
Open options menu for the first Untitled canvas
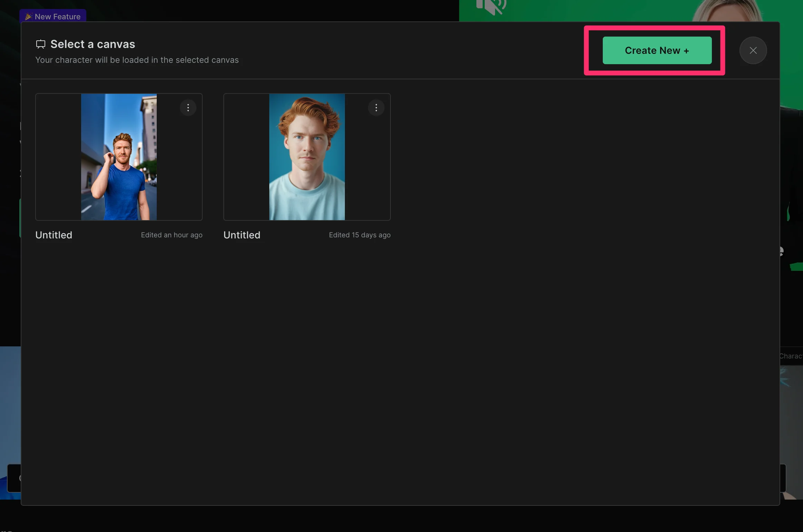(188, 108)
